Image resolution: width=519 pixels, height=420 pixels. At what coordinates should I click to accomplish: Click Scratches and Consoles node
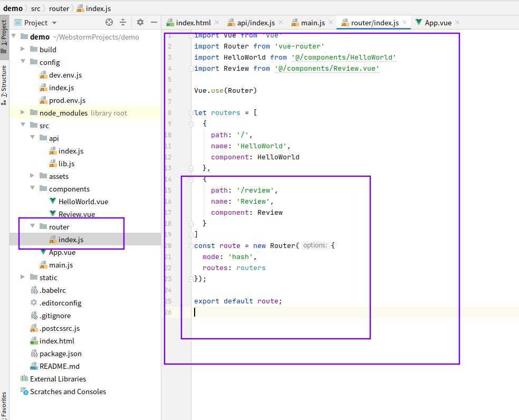(68, 392)
